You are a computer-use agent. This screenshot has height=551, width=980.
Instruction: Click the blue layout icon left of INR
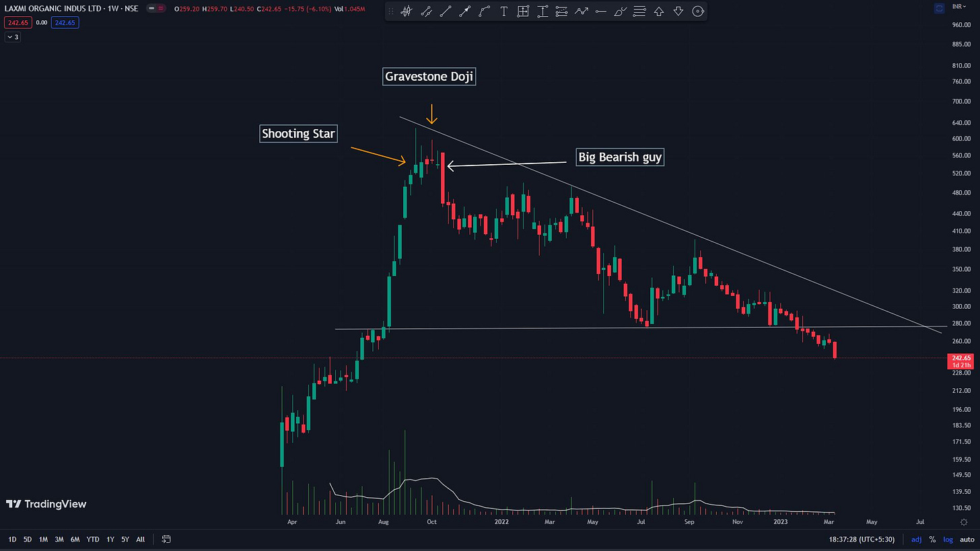(940, 7)
